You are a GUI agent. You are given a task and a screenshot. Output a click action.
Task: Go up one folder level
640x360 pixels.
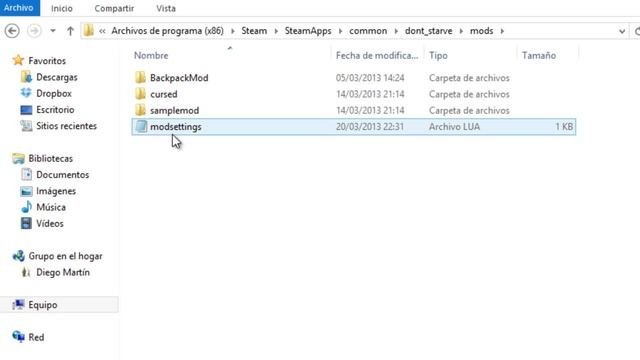pos(70,31)
